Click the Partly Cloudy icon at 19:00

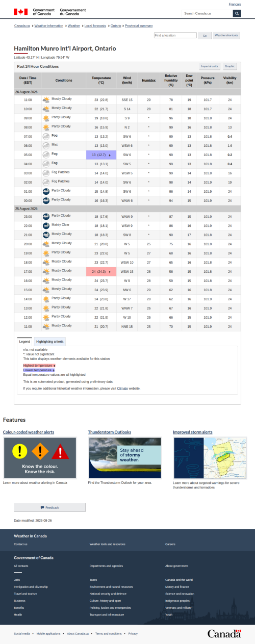[46, 253]
